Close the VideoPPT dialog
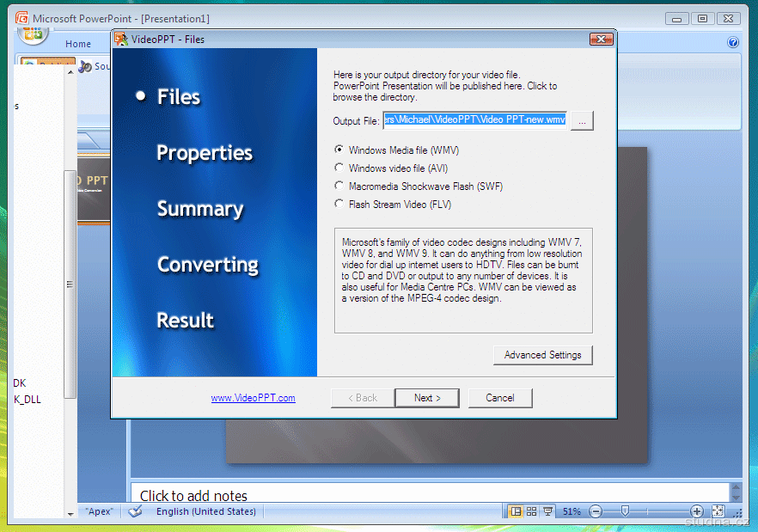The width and height of the screenshot is (758, 532). [x=602, y=40]
